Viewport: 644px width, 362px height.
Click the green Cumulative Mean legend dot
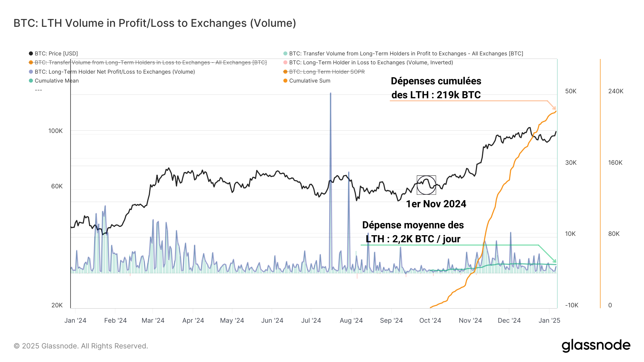coord(31,81)
